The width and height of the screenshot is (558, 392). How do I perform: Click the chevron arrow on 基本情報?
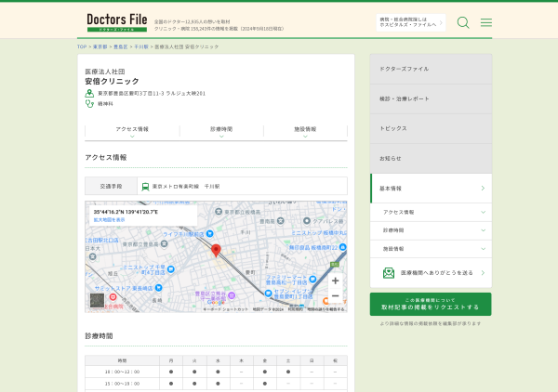click(x=483, y=189)
